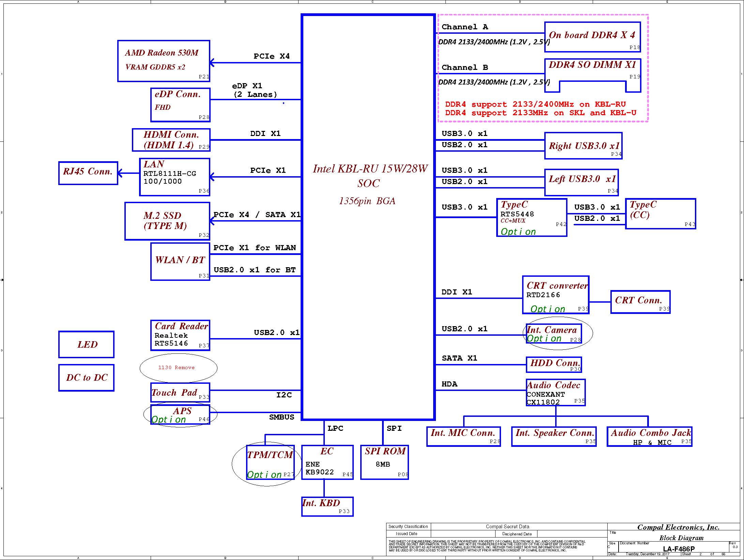Click the Int. MIC Conn. block
This screenshot has height=560, width=744.
pyautogui.click(x=464, y=436)
